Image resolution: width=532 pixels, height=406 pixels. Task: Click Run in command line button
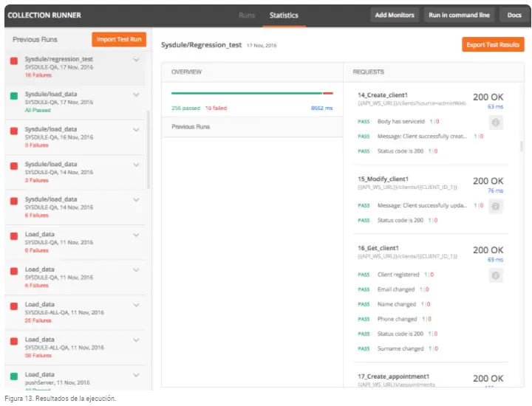point(459,15)
